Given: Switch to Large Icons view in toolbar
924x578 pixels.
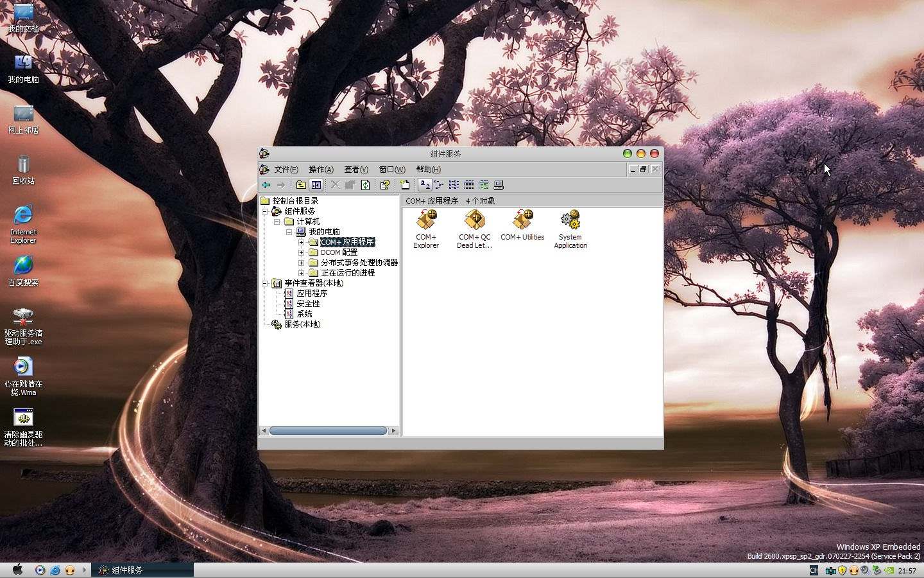Looking at the screenshot, I should 424,185.
